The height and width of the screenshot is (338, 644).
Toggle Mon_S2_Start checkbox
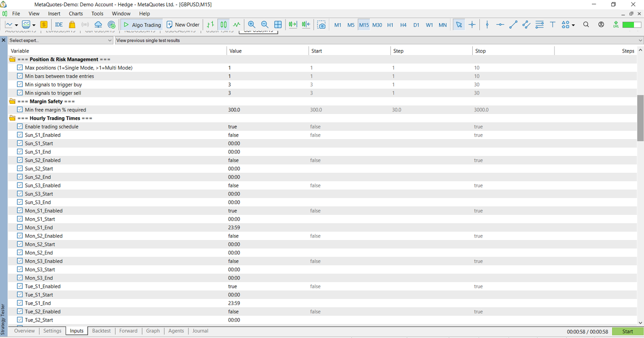coord(20,244)
